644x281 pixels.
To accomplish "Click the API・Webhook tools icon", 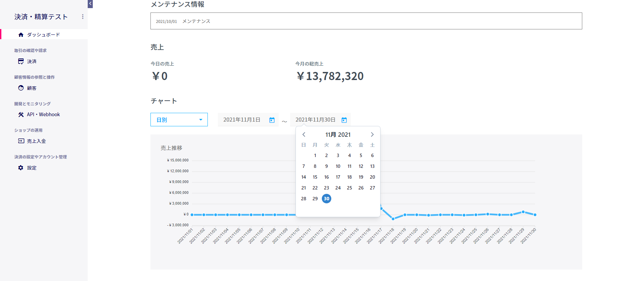I will click(x=21, y=114).
